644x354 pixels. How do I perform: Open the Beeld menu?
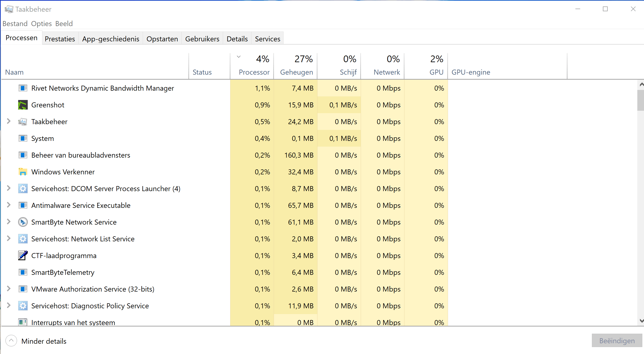[x=64, y=23]
